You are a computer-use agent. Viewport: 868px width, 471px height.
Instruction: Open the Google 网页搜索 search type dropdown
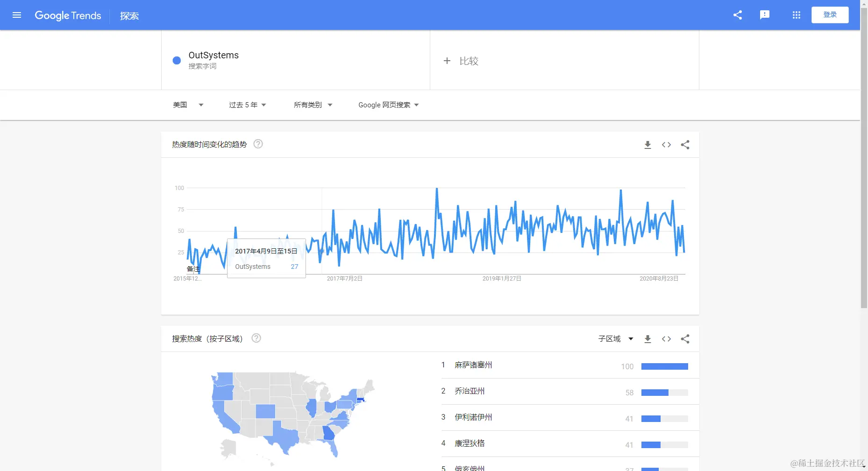pyautogui.click(x=389, y=105)
